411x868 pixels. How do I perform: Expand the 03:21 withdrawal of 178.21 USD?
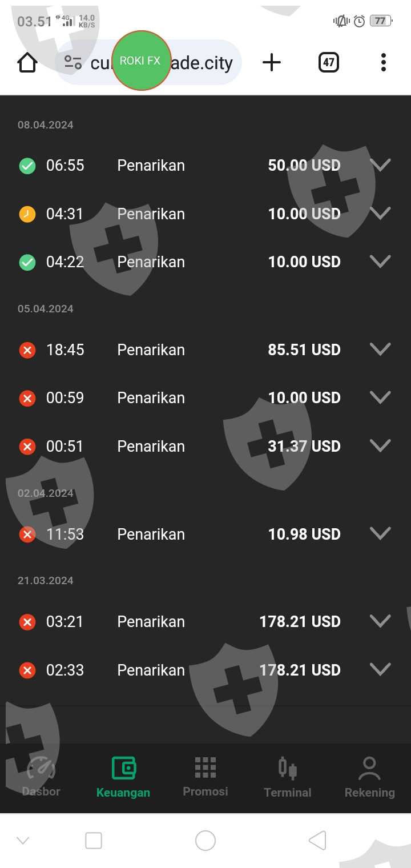pos(380,621)
